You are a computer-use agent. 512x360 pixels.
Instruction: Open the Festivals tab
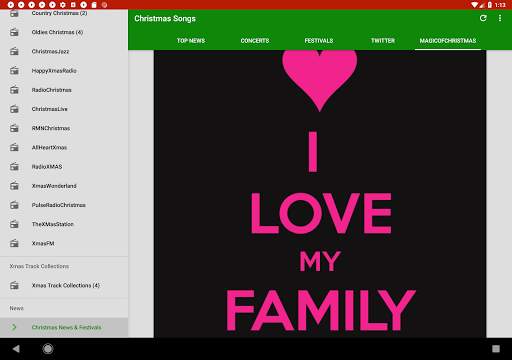319,41
